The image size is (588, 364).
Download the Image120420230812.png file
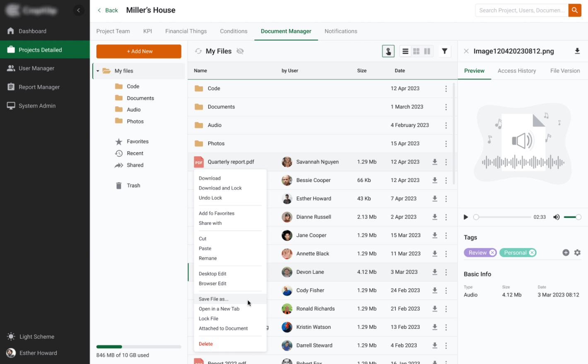577,51
